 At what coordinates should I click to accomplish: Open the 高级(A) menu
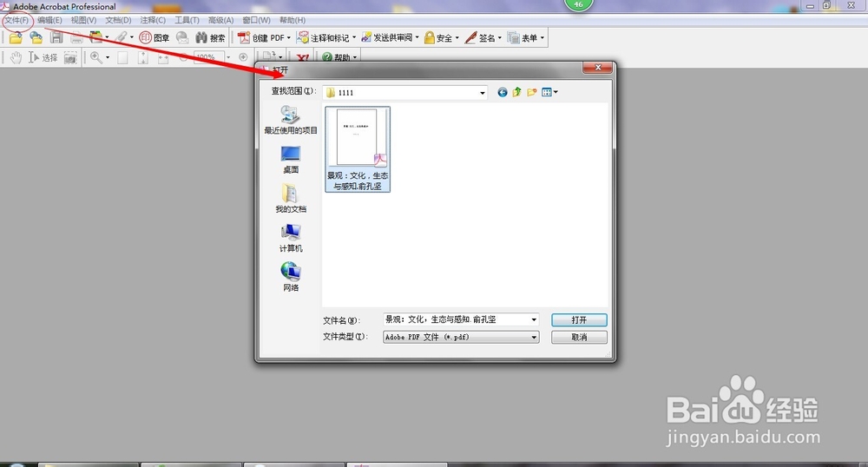click(x=220, y=21)
